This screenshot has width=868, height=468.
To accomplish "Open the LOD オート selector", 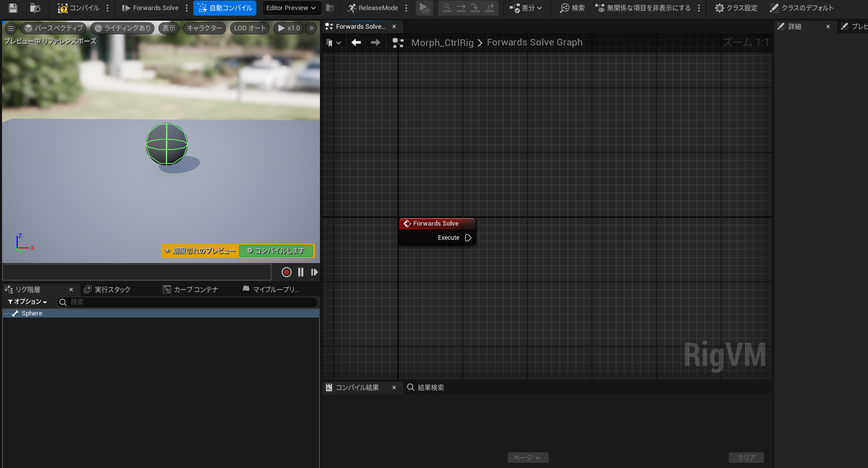I will (249, 28).
